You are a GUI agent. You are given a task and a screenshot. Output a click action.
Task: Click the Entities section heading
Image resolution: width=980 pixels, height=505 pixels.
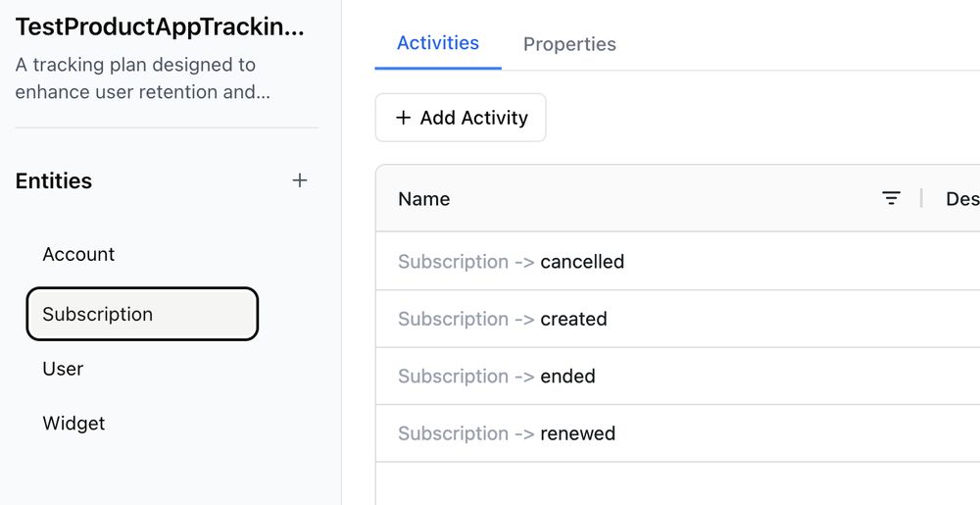pos(54,180)
